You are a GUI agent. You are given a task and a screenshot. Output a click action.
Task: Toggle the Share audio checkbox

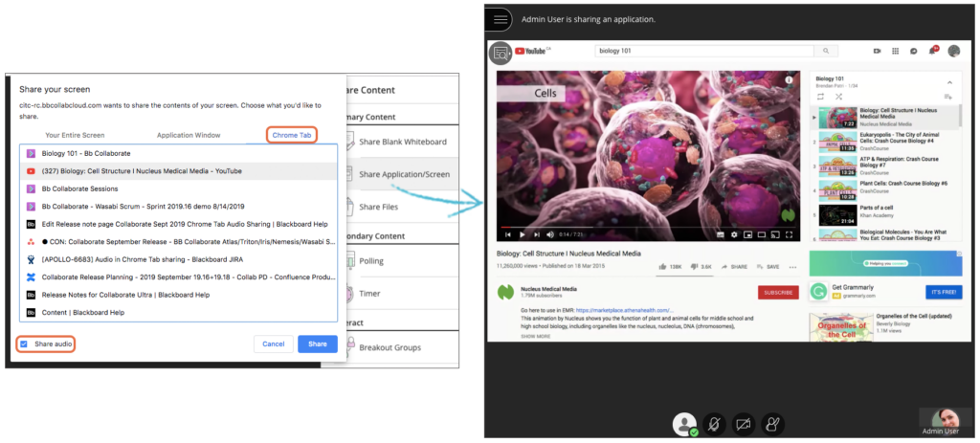24,343
